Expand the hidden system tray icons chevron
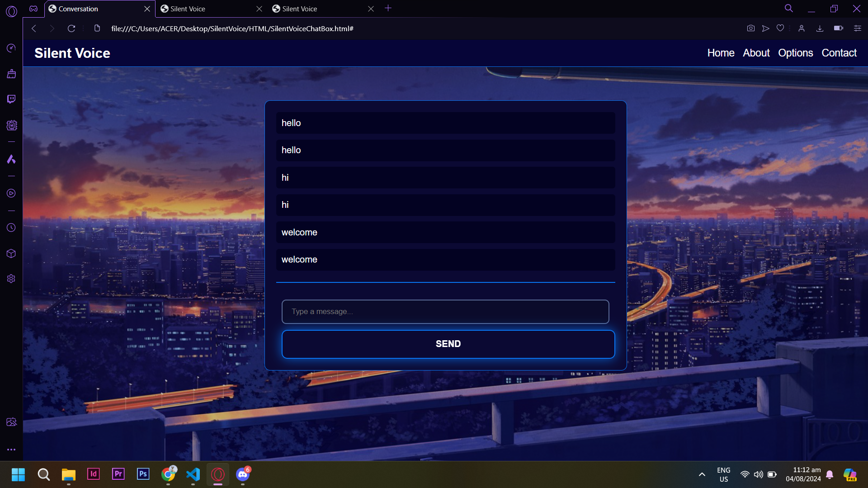Image resolution: width=868 pixels, height=488 pixels. point(702,474)
